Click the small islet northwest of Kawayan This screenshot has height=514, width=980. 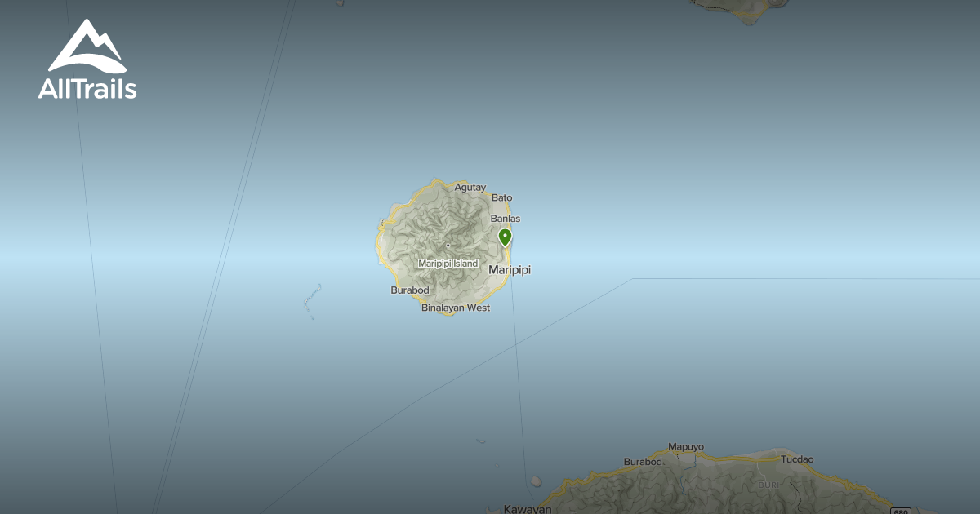535,481
